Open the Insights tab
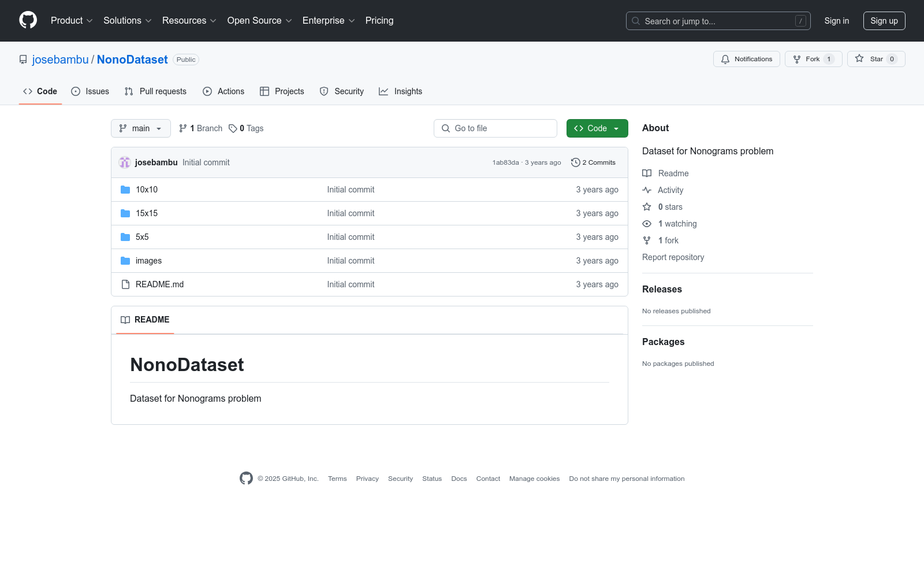 click(401, 91)
